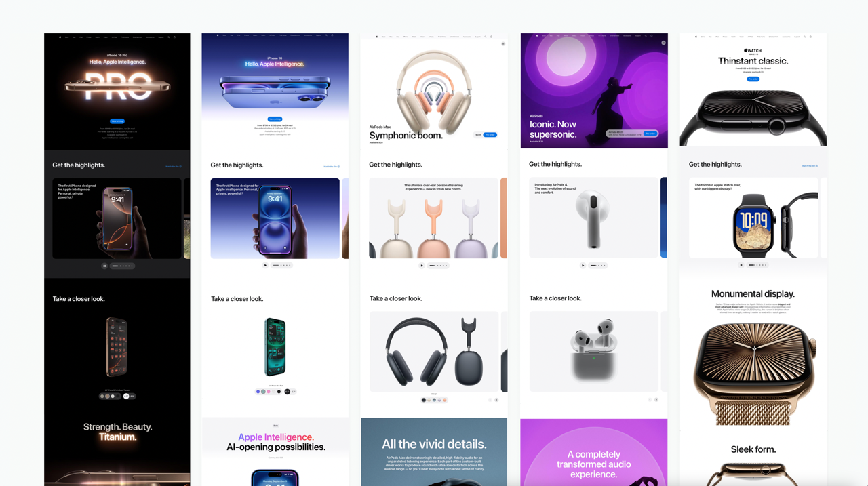
Task: Click Apple logo on iPhone 16 Pro page
Action: [60, 37]
